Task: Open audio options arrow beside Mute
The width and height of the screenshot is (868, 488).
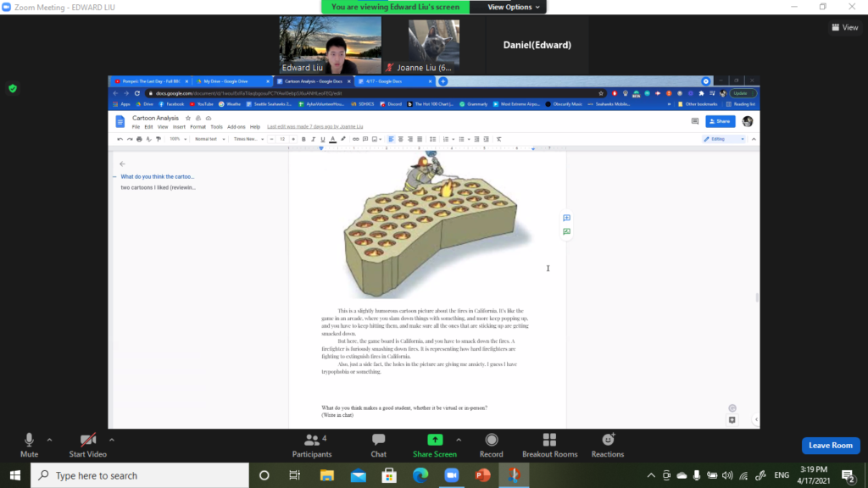Action: pos(49,440)
